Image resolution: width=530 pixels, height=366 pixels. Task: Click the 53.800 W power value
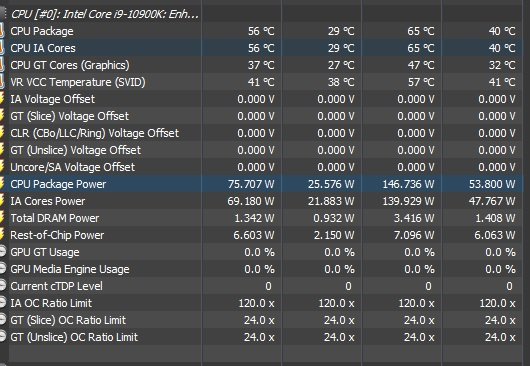[492, 184]
